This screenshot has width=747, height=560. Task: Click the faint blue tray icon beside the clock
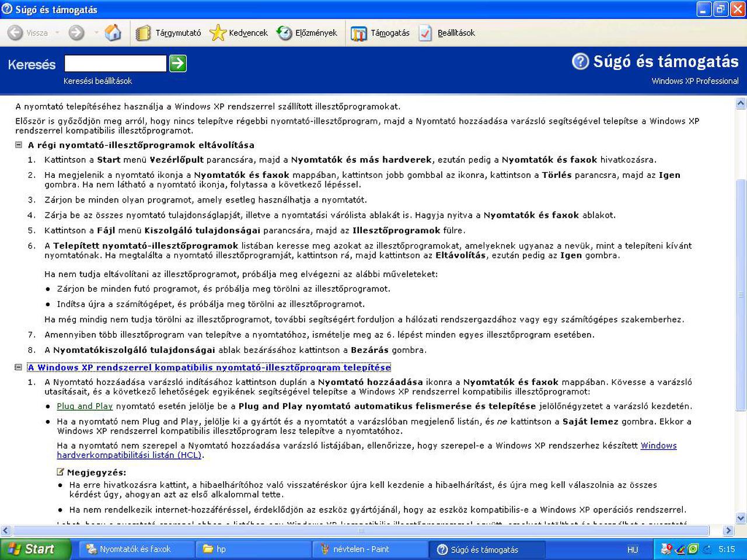tap(707, 549)
